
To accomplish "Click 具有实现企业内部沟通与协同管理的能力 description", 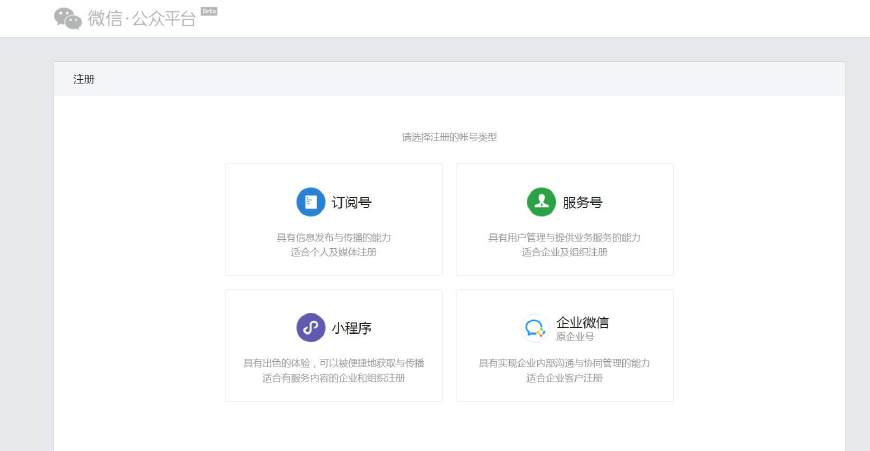I will (564, 363).
